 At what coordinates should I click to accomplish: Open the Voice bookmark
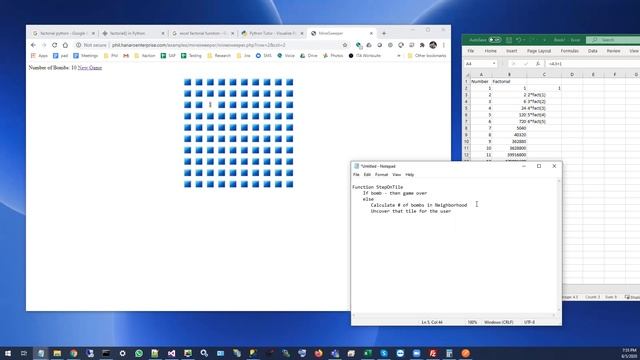(286, 56)
